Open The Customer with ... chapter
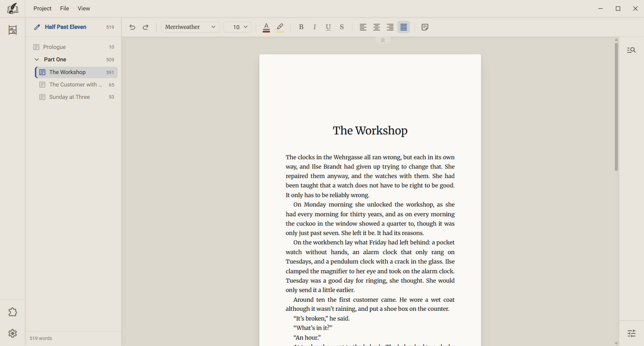This screenshot has height=346, width=644. pyautogui.click(x=76, y=84)
